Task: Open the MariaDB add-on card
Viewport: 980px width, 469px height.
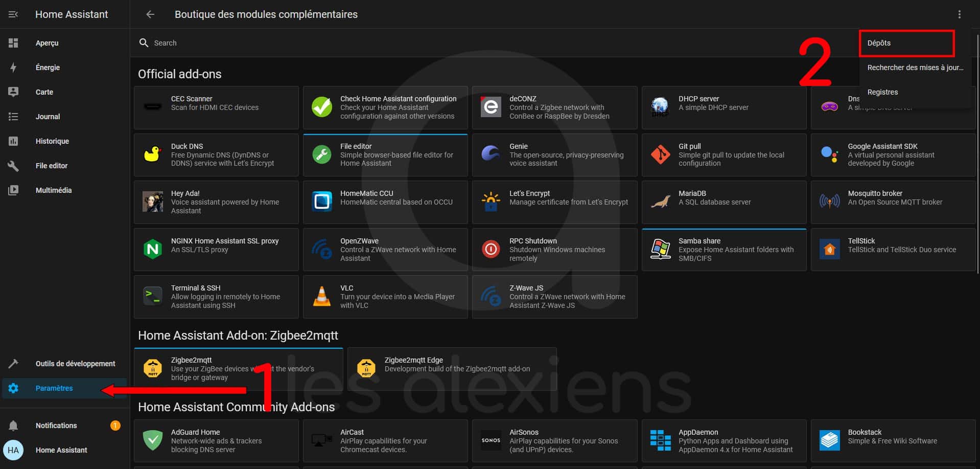Action: click(724, 202)
